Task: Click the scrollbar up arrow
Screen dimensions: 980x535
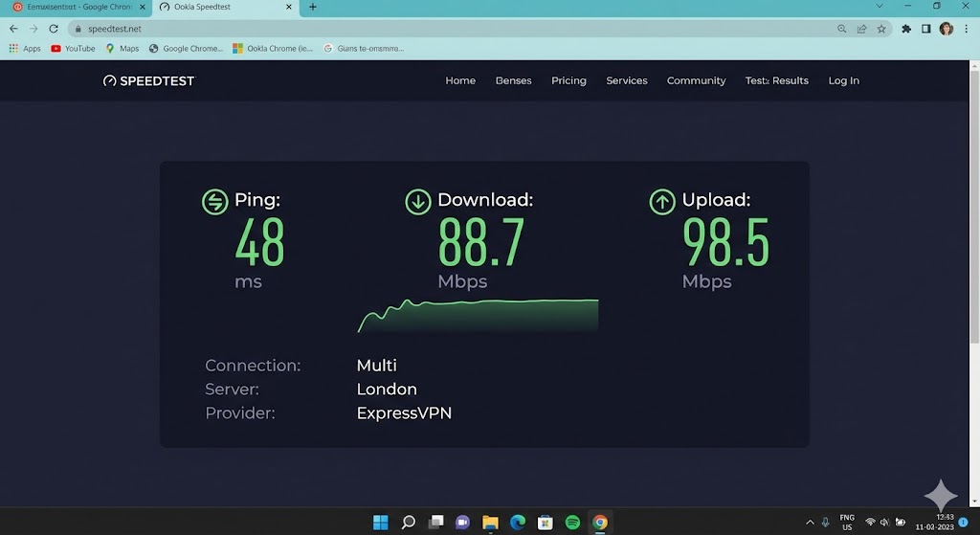Action: point(974,65)
